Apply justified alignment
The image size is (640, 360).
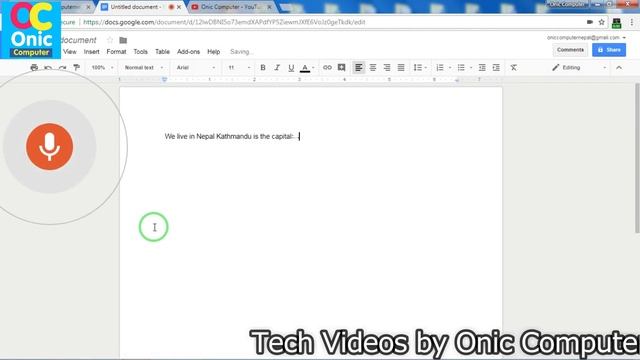pyautogui.click(x=401, y=68)
